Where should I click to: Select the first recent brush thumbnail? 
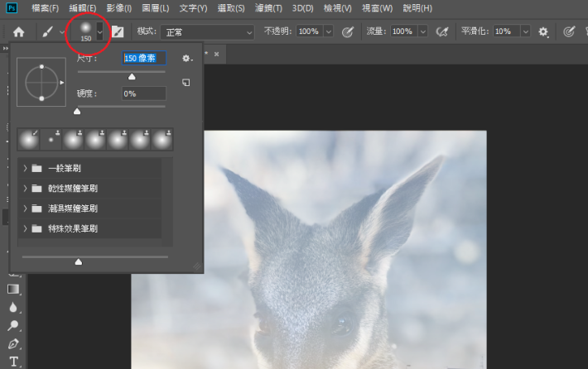(28, 140)
